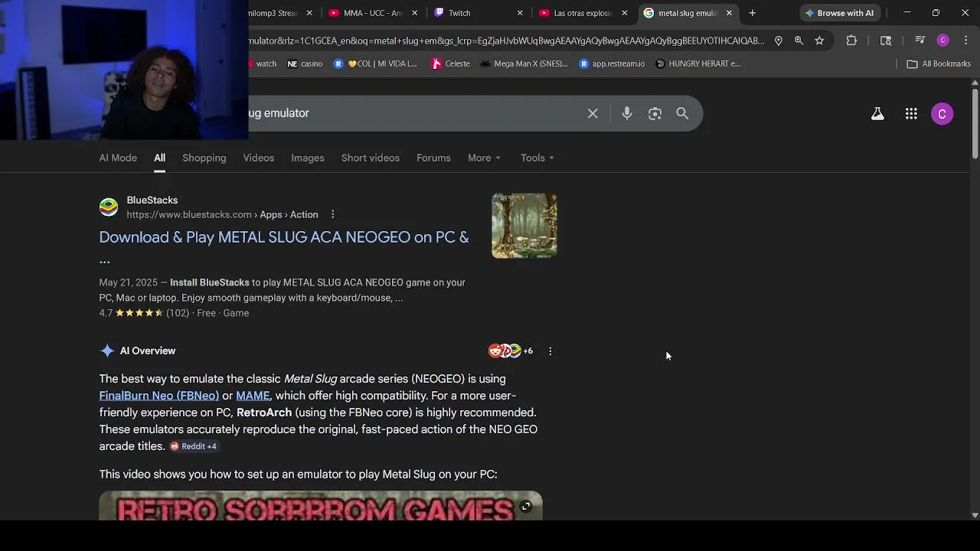Switch to the Las otras explosiones tab
The width and height of the screenshot is (980, 551).
(581, 13)
